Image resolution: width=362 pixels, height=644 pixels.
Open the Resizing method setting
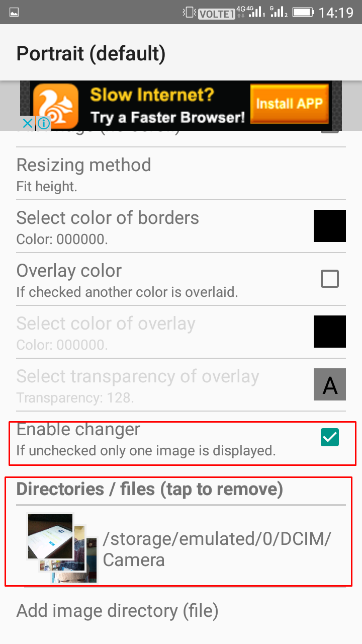click(181, 174)
